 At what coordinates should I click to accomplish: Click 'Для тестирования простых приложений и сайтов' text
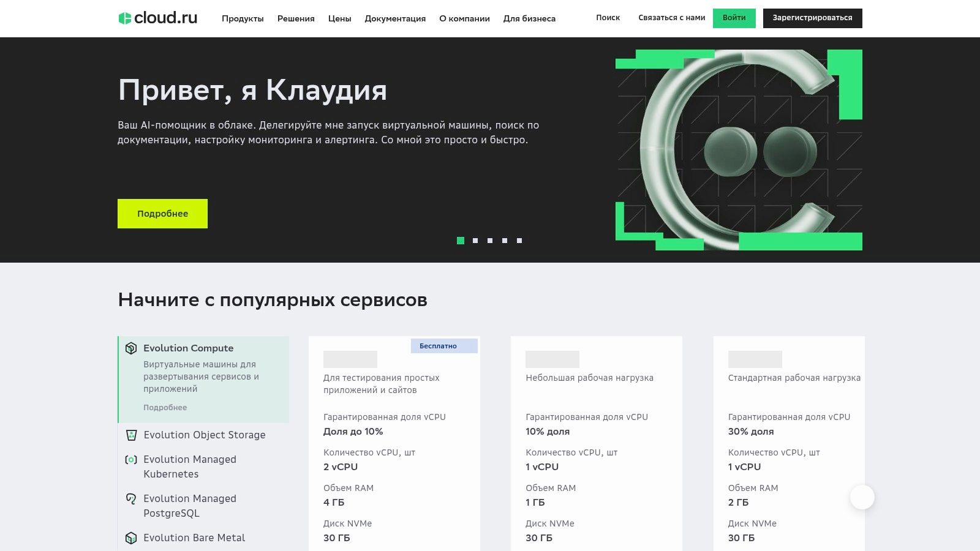pos(381,384)
